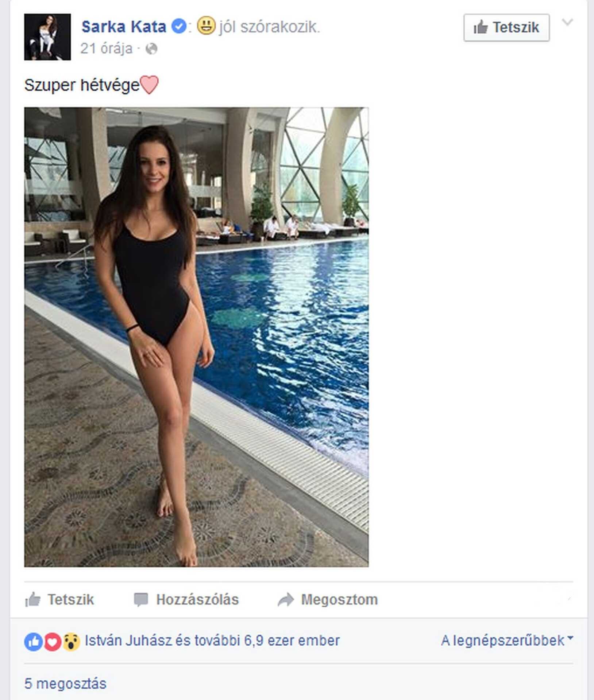Image resolution: width=594 pixels, height=700 pixels.
Task: Click the 'jól szórakozik' feeling text
Action: point(270,27)
